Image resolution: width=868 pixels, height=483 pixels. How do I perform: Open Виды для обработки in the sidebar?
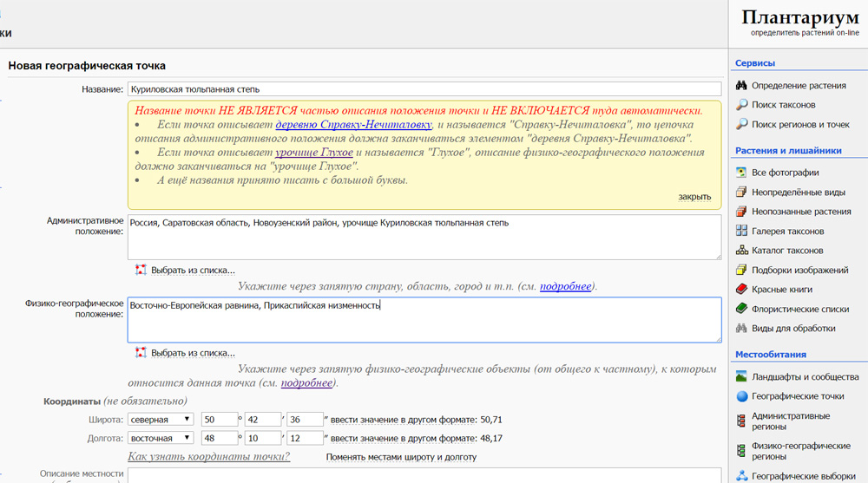[793, 329]
